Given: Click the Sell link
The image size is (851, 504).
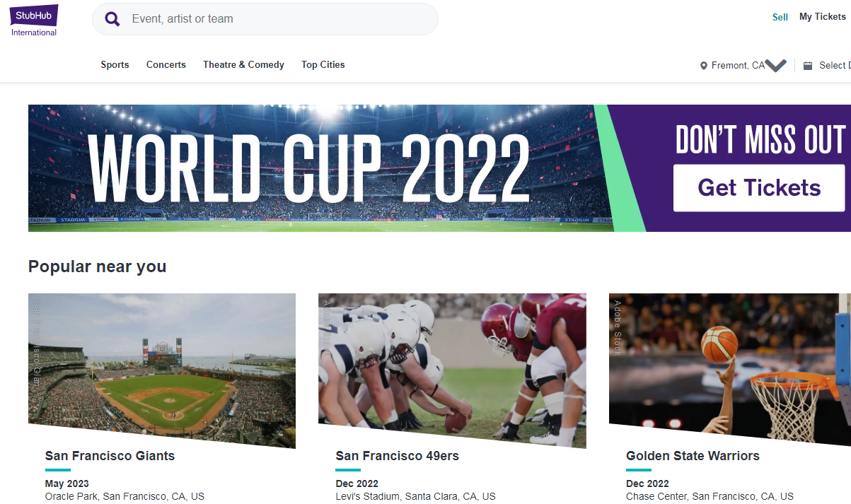Looking at the screenshot, I should 780,17.
